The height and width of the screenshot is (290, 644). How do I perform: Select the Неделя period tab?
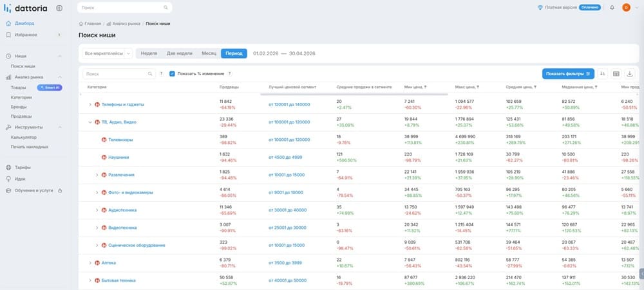point(149,53)
